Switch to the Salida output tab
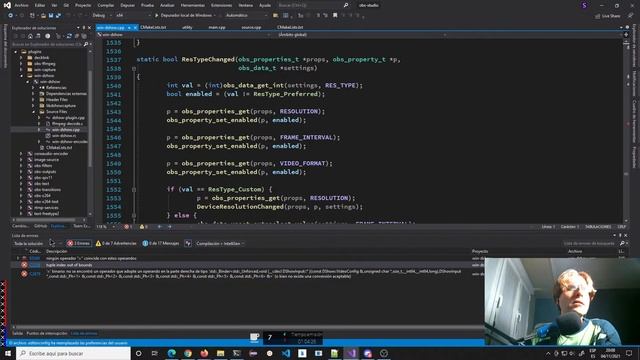The width and height of the screenshot is (640, 360). pos(18,333)
